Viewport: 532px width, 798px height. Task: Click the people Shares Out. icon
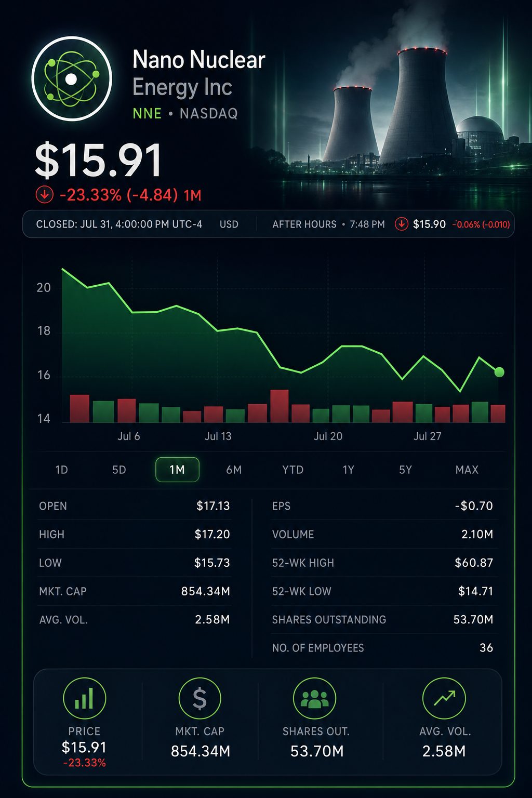[315, 698]
